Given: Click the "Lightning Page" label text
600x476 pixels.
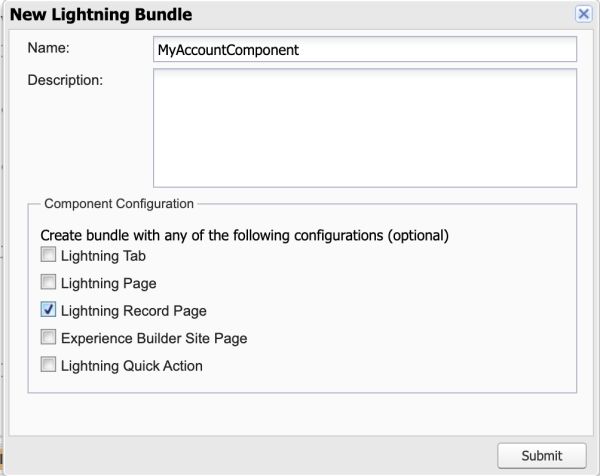Looking at the screenshot, I should (x=109, y=284).
